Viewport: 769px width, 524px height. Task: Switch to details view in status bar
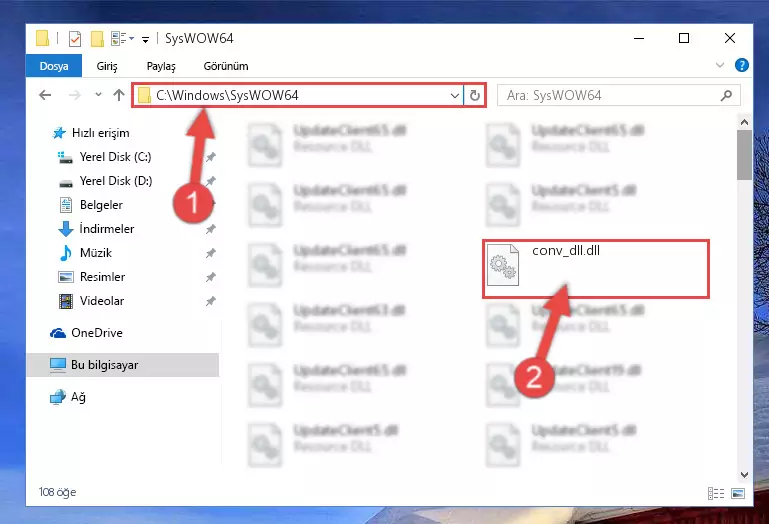[716, 493]
